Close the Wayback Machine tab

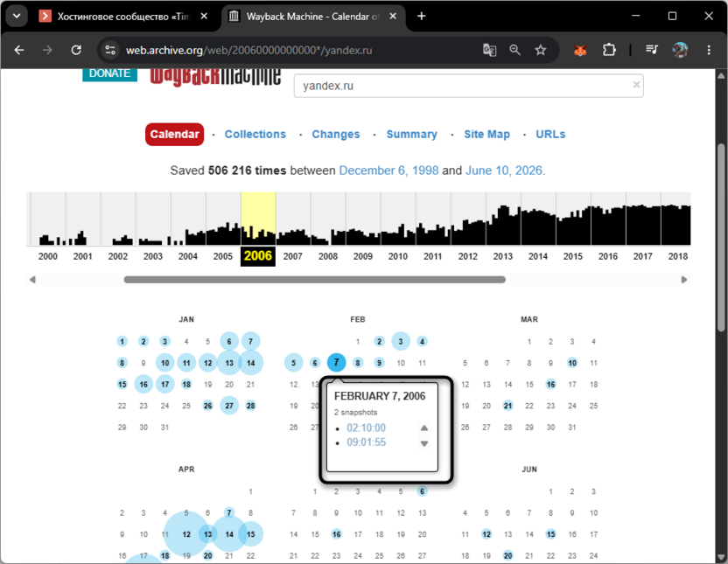393,17
